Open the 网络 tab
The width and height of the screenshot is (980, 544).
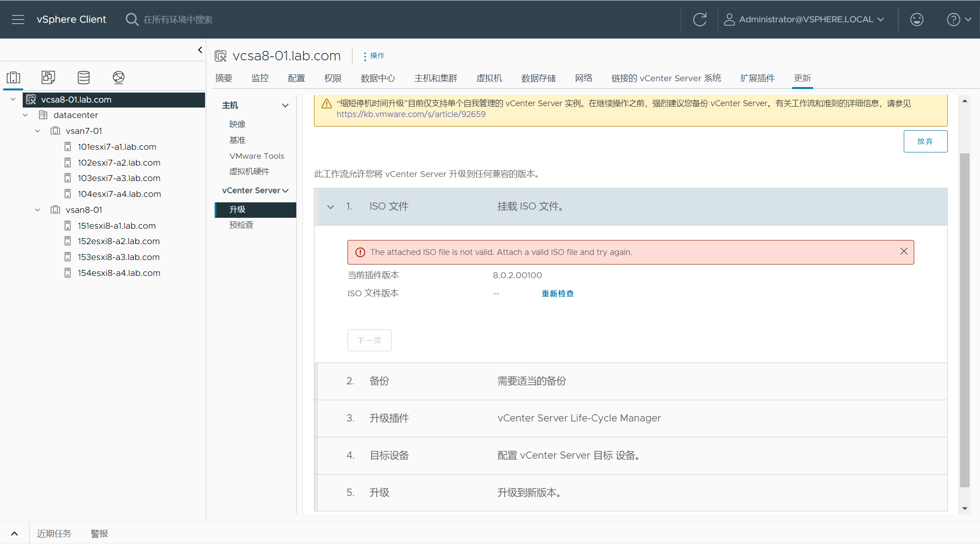click(x=583, y=78)
